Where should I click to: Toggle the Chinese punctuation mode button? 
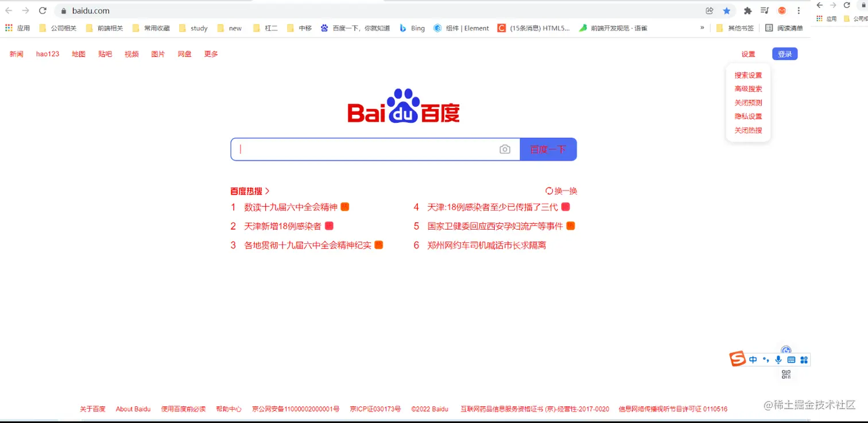[766, 360]
